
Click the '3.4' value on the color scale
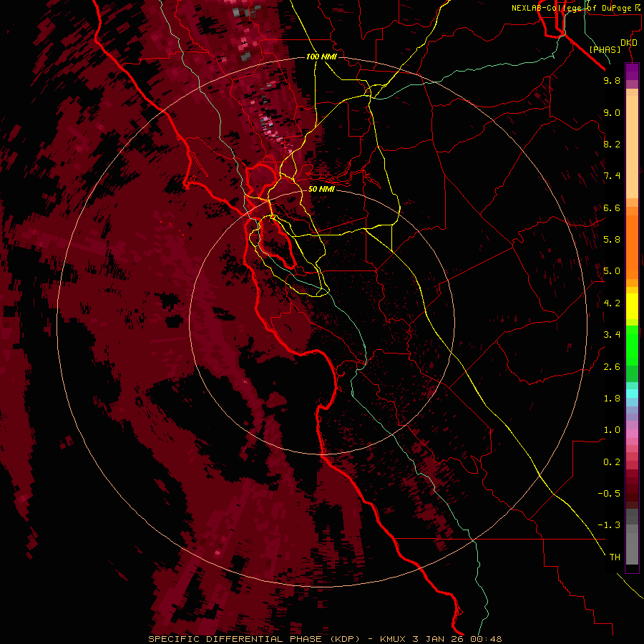pyautogui.click(x=612, y=335)
